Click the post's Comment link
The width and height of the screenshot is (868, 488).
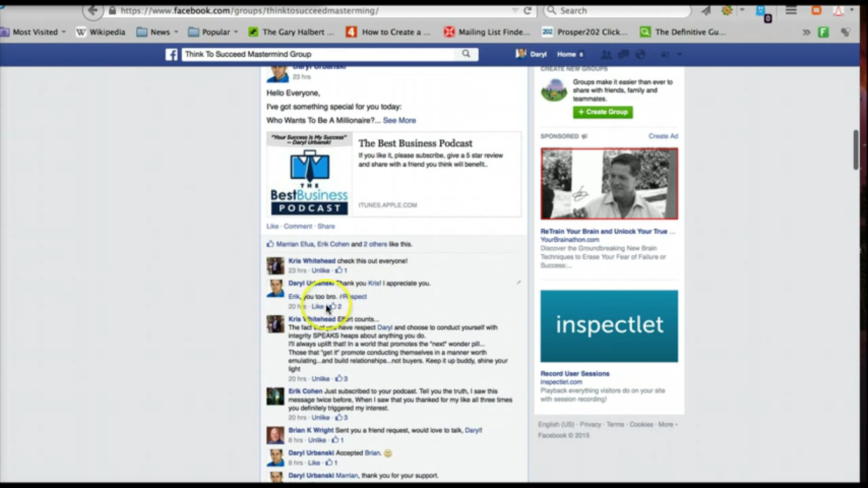point(298,226)
